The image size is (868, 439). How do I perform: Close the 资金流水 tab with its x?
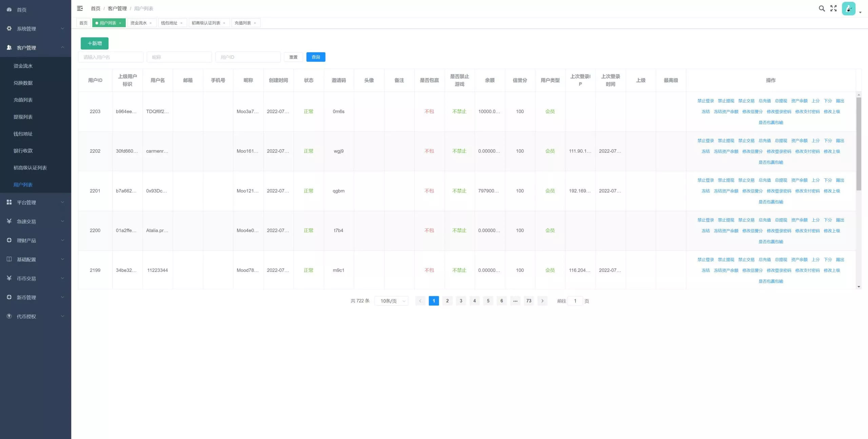point(151,23)
